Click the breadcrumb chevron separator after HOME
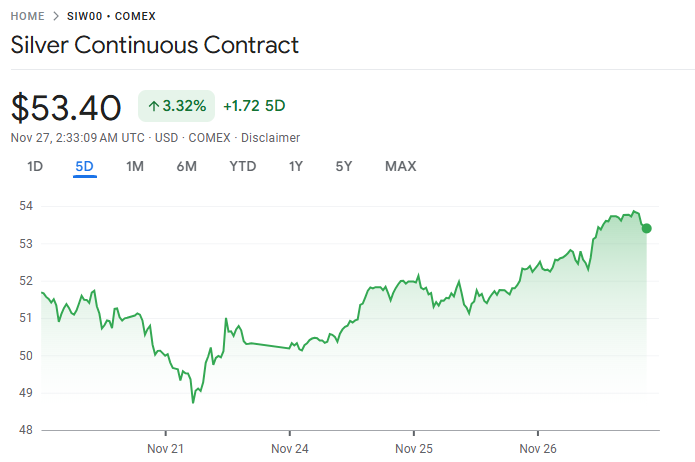 click(58, 16)
